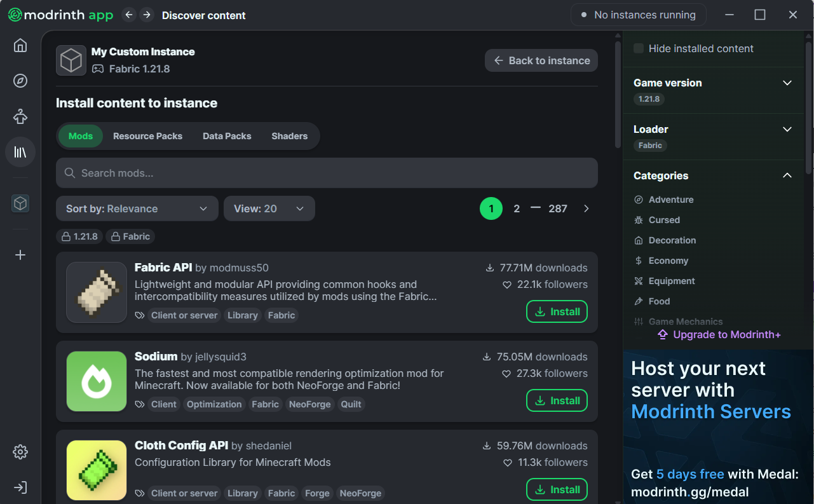Open the Home icon in sidebar
Viewport: 814px width, 504px height.
point(20,46)
